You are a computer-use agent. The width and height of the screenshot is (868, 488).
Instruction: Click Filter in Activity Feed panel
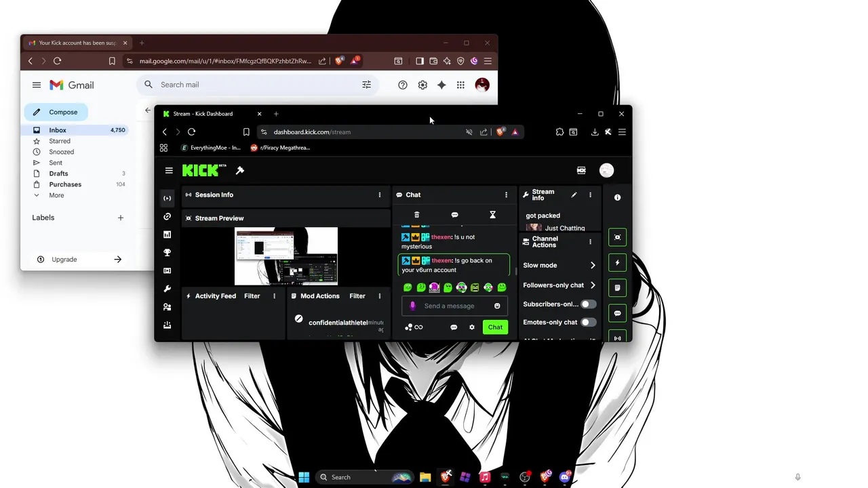click(x=252, y=296)
